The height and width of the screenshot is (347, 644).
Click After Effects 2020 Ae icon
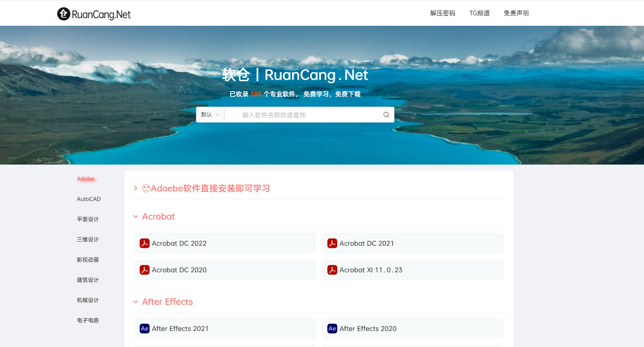coord(332,329)
